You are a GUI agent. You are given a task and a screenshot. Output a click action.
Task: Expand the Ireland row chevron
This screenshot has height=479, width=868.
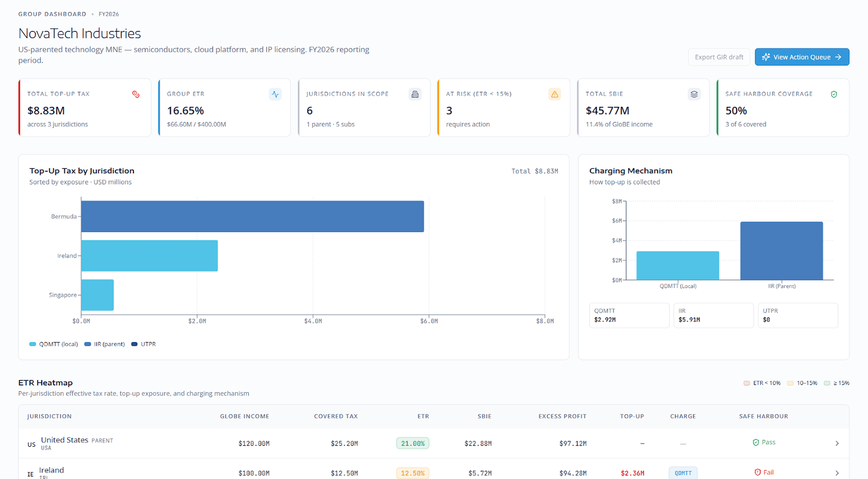coord(837,473)
